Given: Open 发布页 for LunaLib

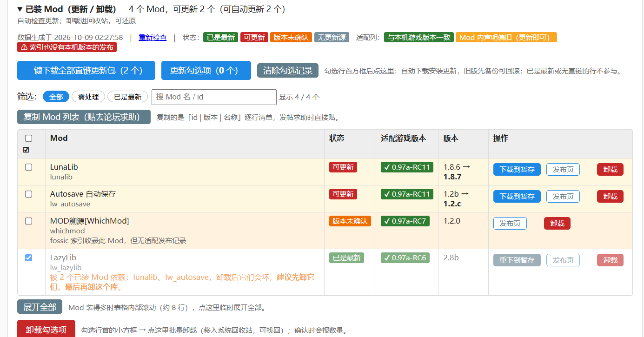Looking at the screenshot, I should 563,170.
